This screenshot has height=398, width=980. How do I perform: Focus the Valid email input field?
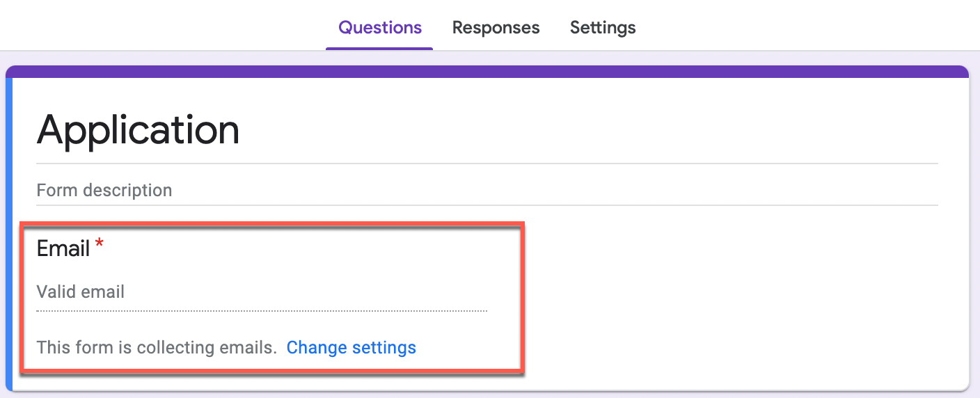(x=262, y=292)
